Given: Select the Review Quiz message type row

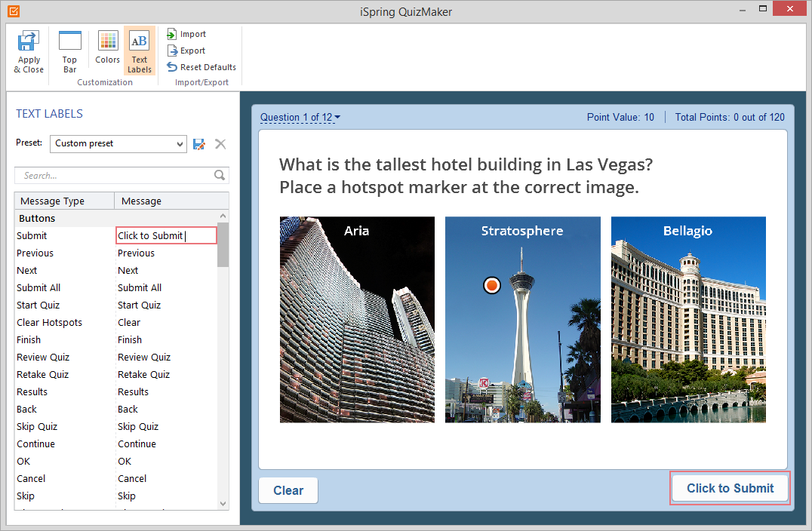Looking at the screenshot, I should [x=116, y=357].
